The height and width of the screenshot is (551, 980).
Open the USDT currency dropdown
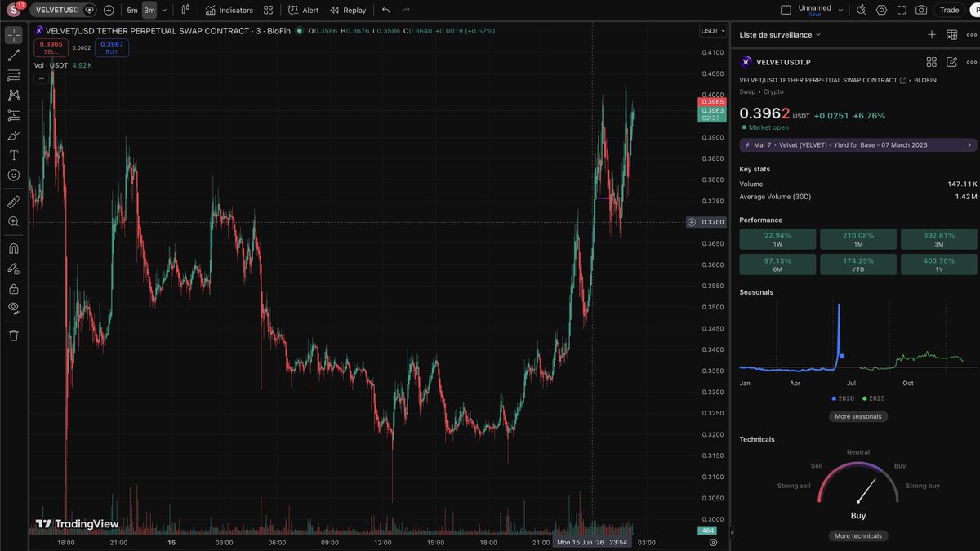pyautogui.click(x=712, y=31)
